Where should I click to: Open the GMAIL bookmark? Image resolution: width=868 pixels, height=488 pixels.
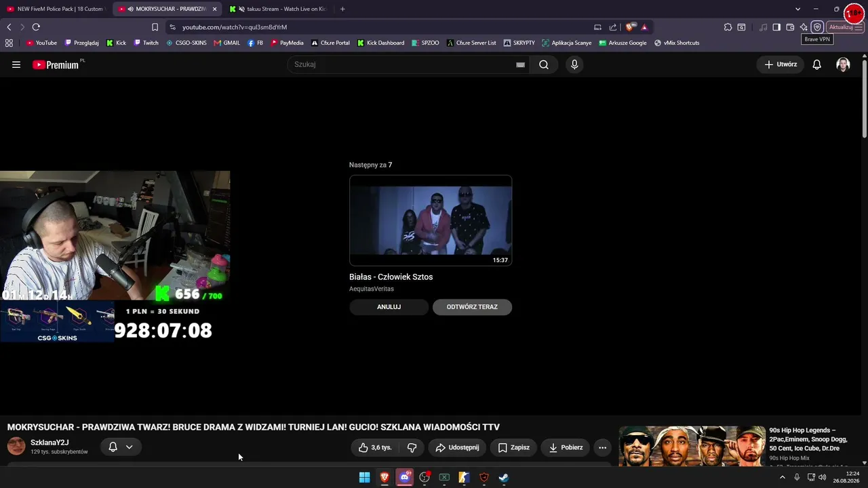227,43
